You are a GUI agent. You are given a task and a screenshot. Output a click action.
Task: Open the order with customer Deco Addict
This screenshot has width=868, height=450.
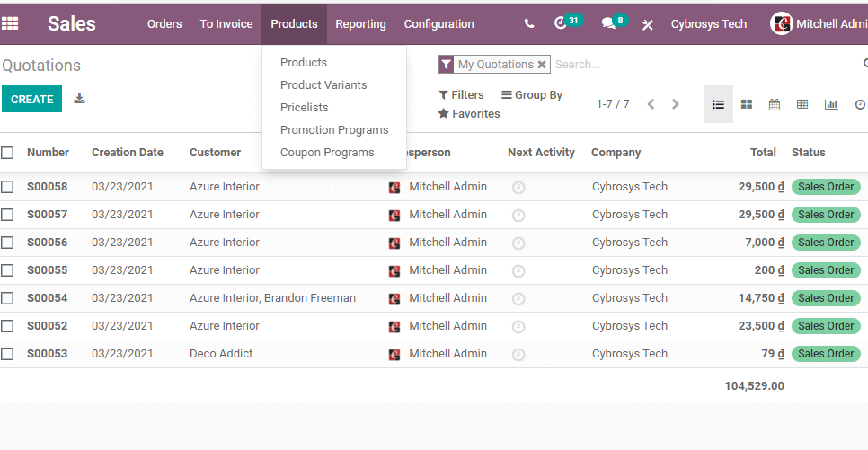pyautogui.click(x=221, y=354)
